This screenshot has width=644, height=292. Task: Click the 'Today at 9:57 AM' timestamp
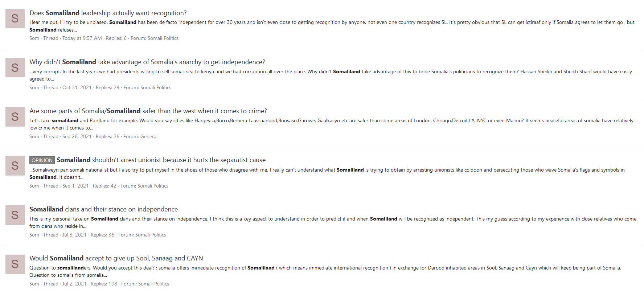tap(82, 38)
